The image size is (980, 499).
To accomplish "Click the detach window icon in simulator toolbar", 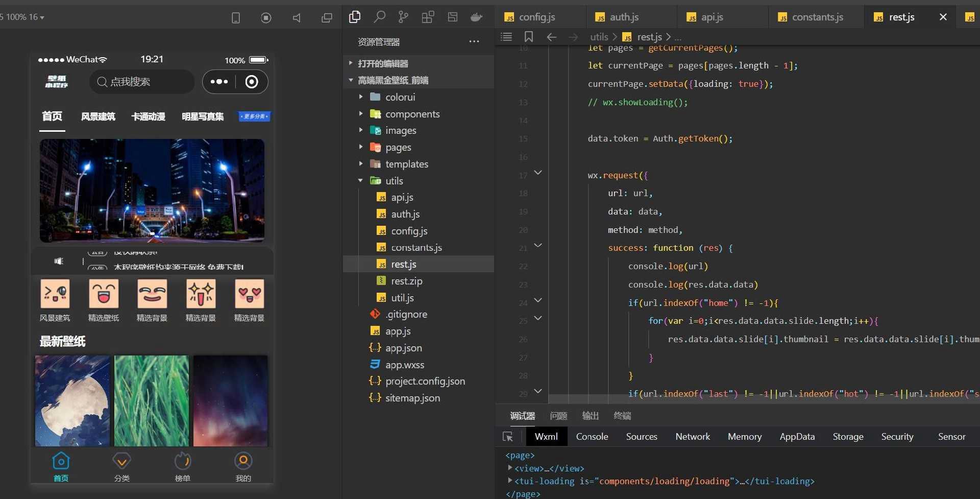I will click(x=327, y=18).
